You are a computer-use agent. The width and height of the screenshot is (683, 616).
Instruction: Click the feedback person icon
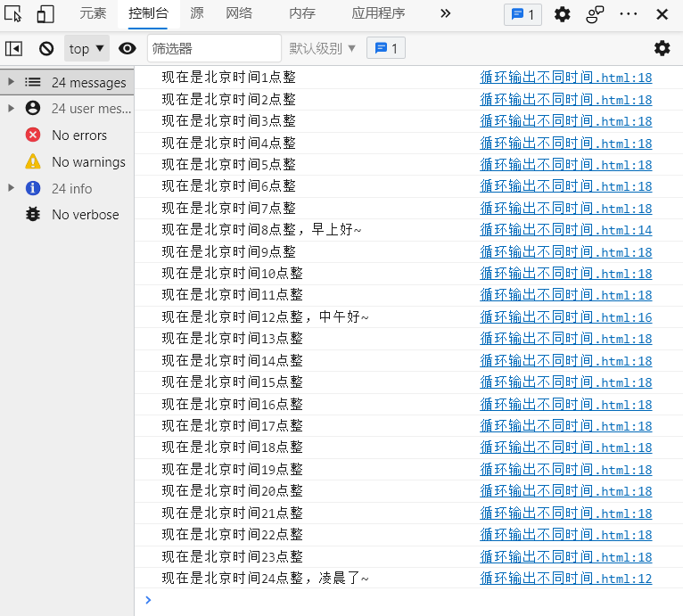click(595, 14)
